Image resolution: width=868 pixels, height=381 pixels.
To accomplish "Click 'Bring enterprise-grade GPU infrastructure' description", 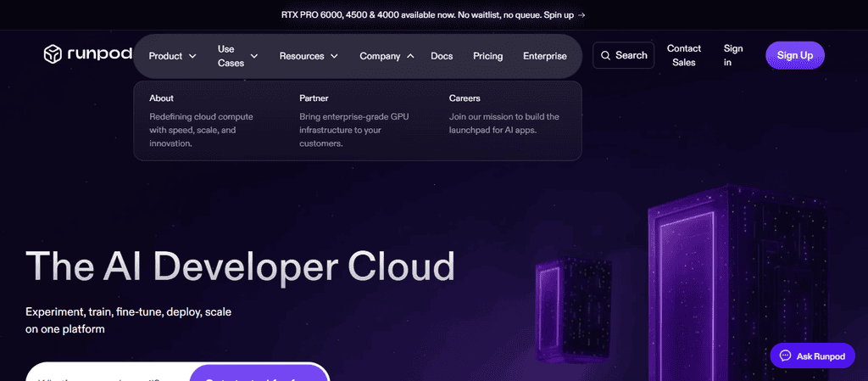I will (x=354, y=130).
